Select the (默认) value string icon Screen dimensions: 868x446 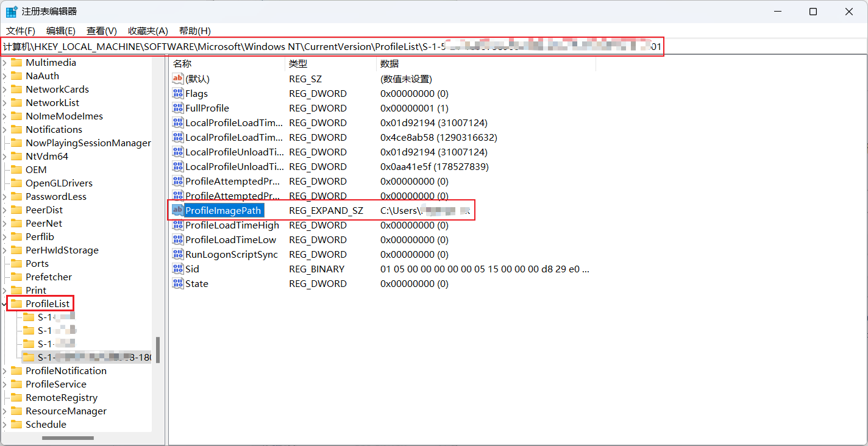[178, 79]
